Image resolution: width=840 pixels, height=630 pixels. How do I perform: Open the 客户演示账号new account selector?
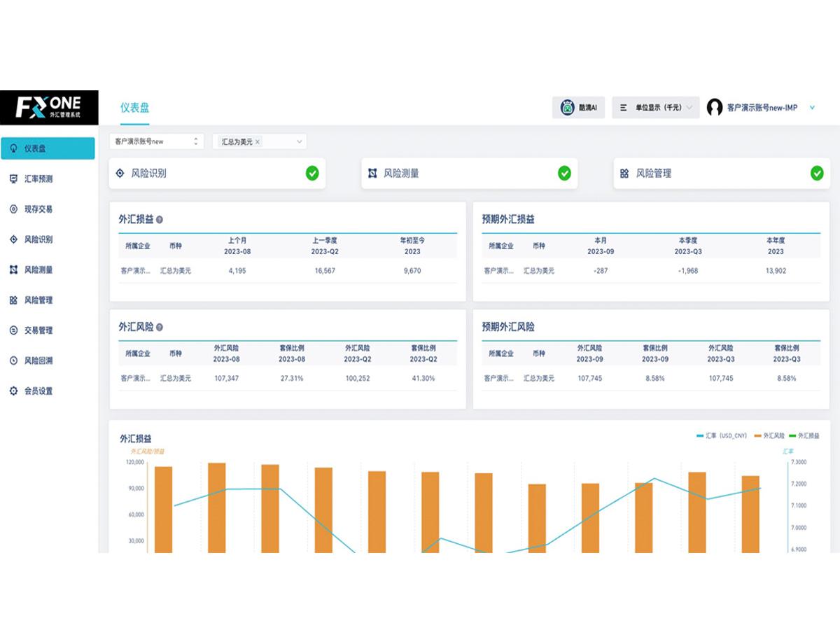click(157, 141)
